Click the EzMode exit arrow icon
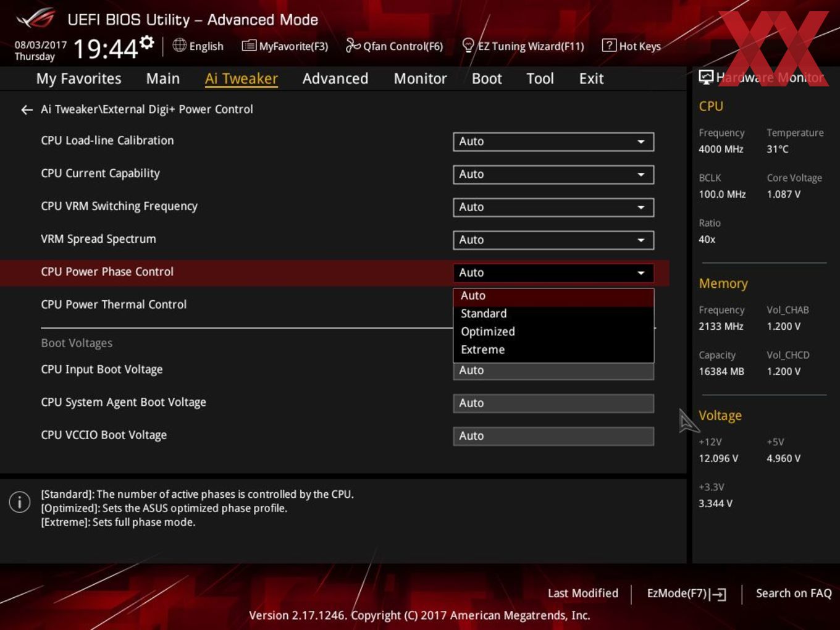The width and height of the screenshot is (840, 630). pos(718,594)
